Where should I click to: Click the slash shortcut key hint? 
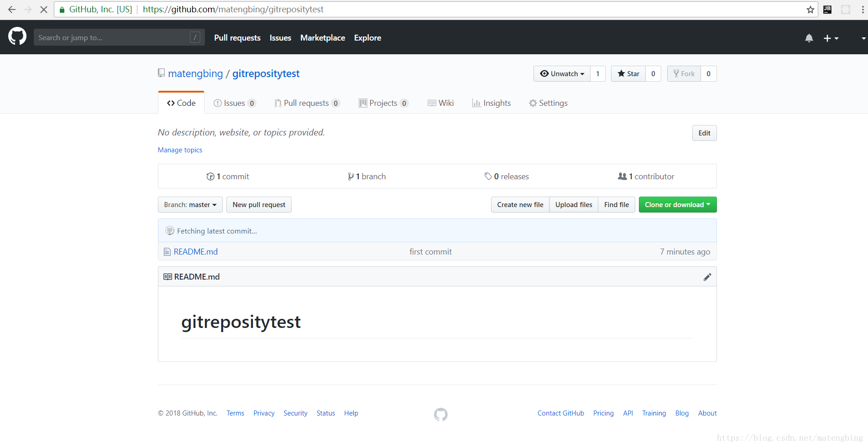click(x=195, y=37)
